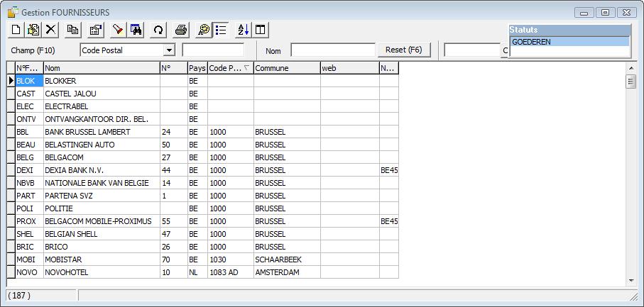
Task: Toggle the bulleted list view icon
Action: click(221, 30)
